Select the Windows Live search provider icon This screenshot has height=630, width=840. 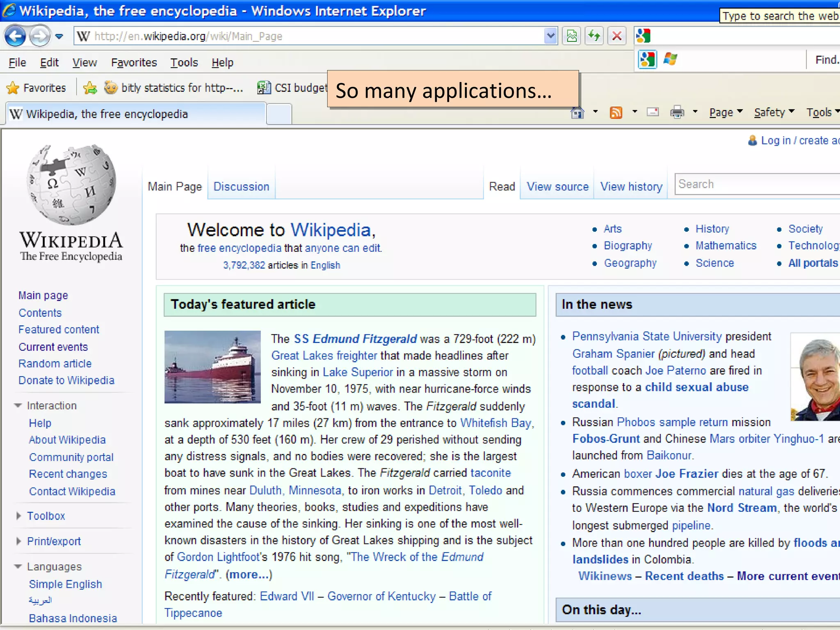tap(670, 60)
